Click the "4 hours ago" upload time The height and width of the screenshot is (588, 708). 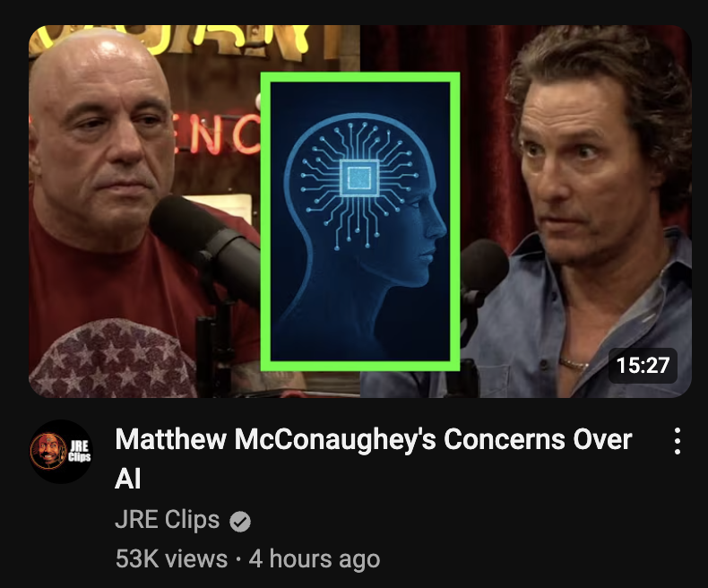(x=315, y=558)
